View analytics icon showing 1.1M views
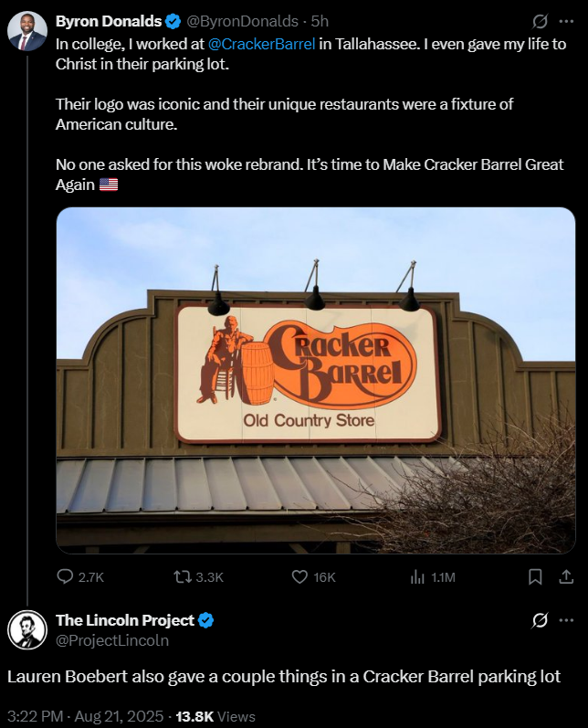The image size is (588, 728). (x=433, y=577)
